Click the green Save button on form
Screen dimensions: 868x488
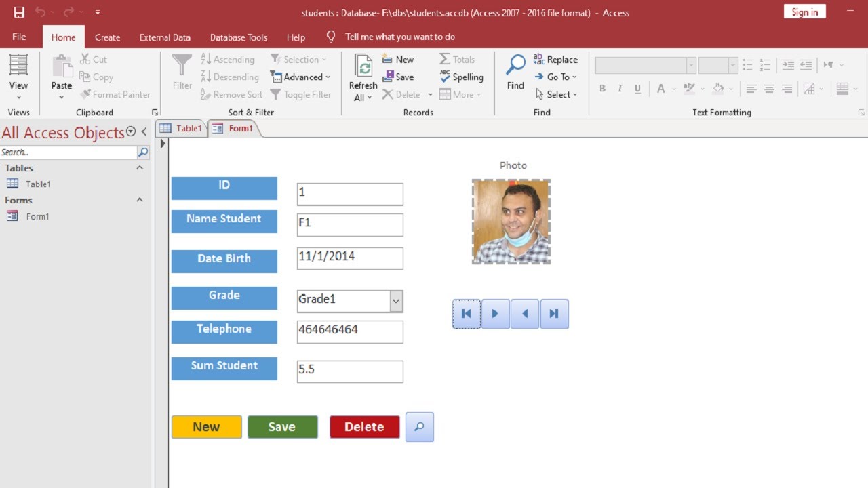pos(282,427)
